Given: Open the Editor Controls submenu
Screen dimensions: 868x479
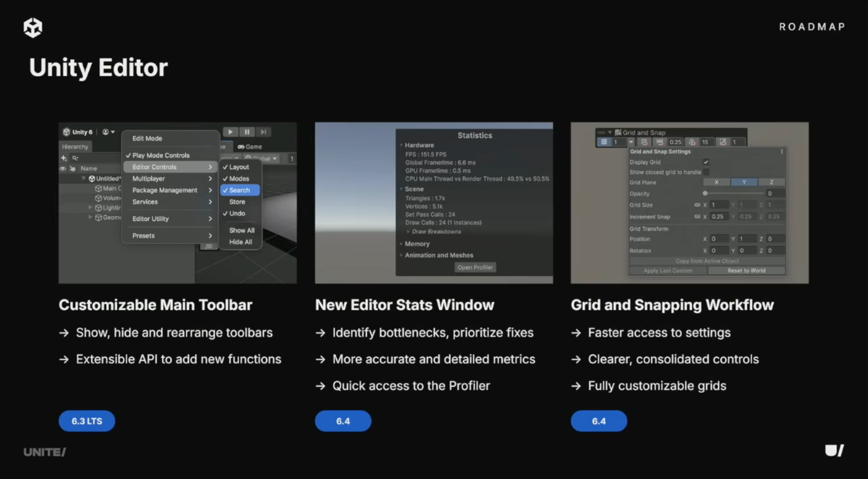Looking at the screenshot, I should coord(170,167).
